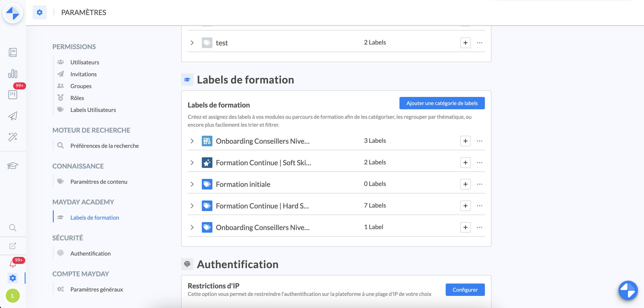Open the notifications bell icon
This screenshot has height=308, width=644.
click(x=13, y=264)
